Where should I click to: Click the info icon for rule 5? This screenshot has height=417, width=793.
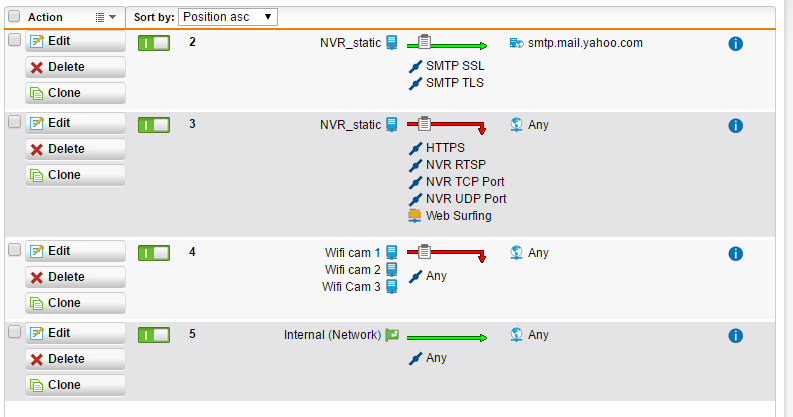735,336
